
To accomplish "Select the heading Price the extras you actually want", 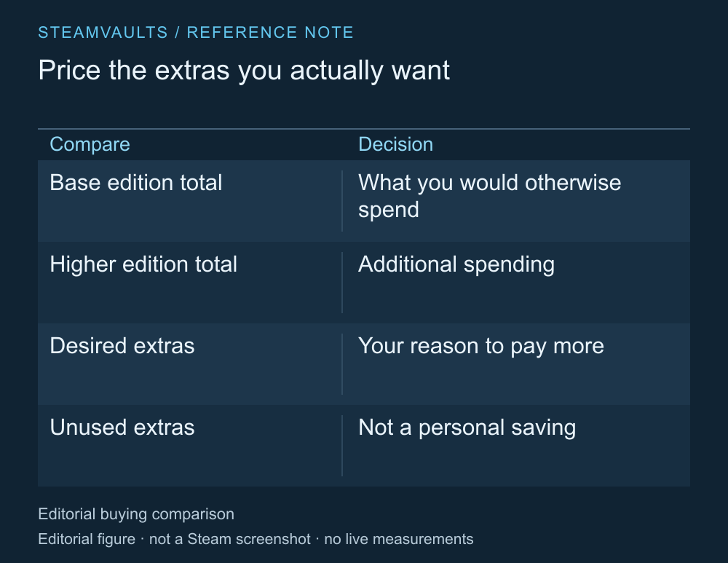I will point(244,71).
